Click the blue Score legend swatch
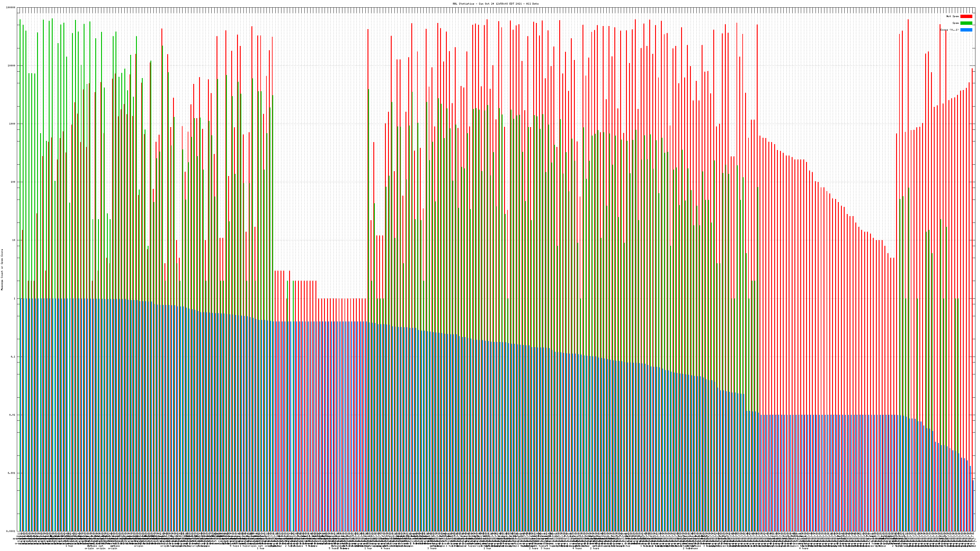 pos(966,30)
